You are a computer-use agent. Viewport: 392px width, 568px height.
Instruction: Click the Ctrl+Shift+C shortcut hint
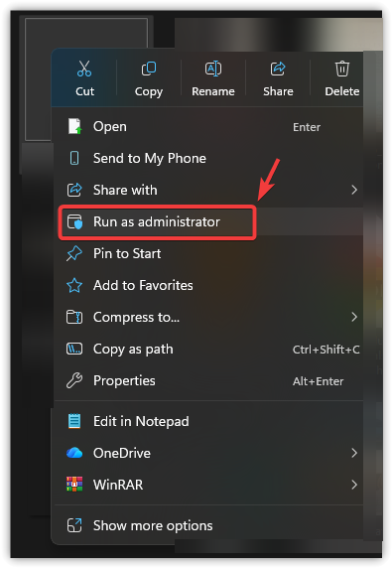327,350
